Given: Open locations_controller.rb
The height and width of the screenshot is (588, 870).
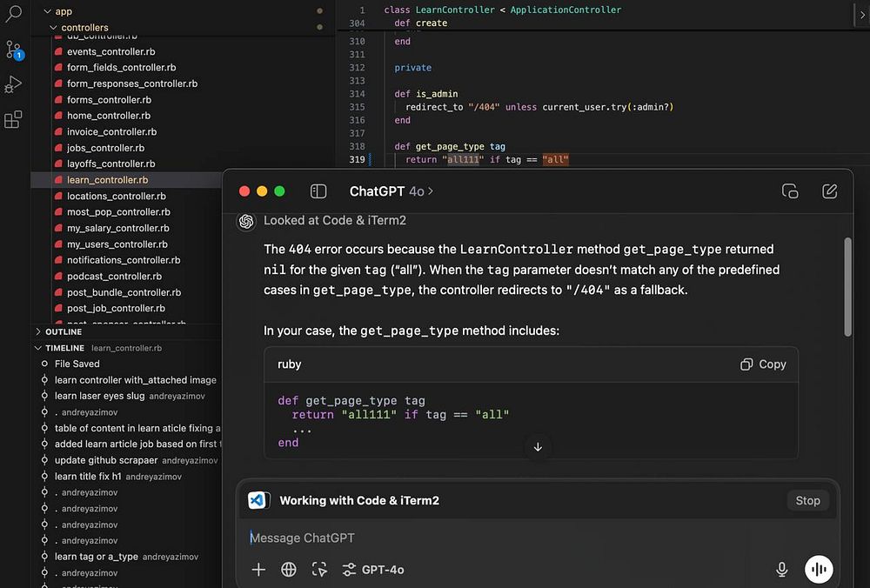Looking at the screenshot, I should pos(117,197).
